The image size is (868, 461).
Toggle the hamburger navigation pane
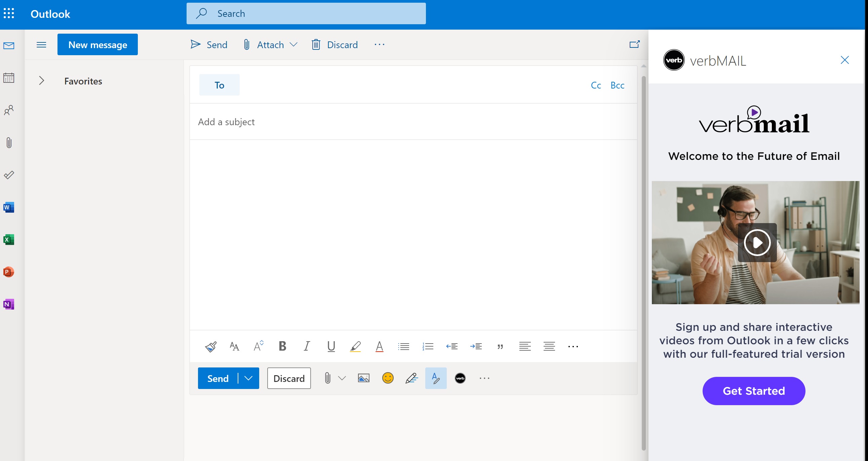pyautogui.click(x=41, y=44)
